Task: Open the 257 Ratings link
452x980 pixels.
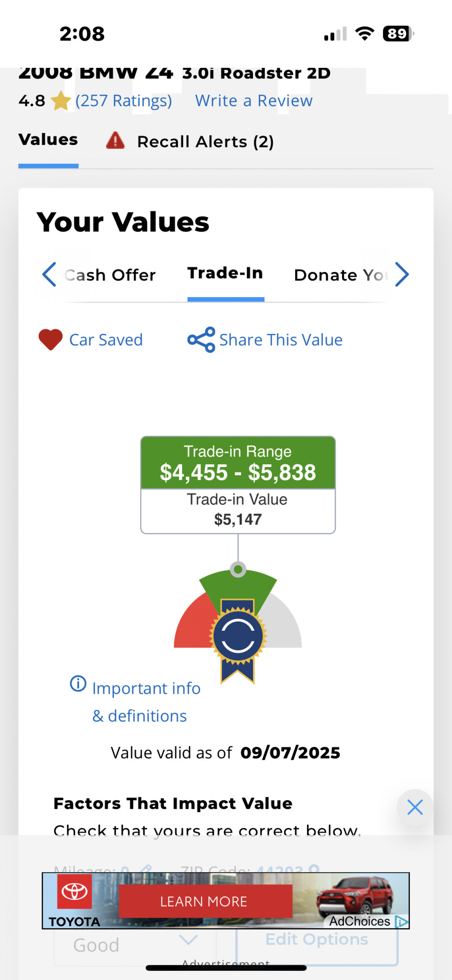Action: pyautogui.click(x=123, y=101)
